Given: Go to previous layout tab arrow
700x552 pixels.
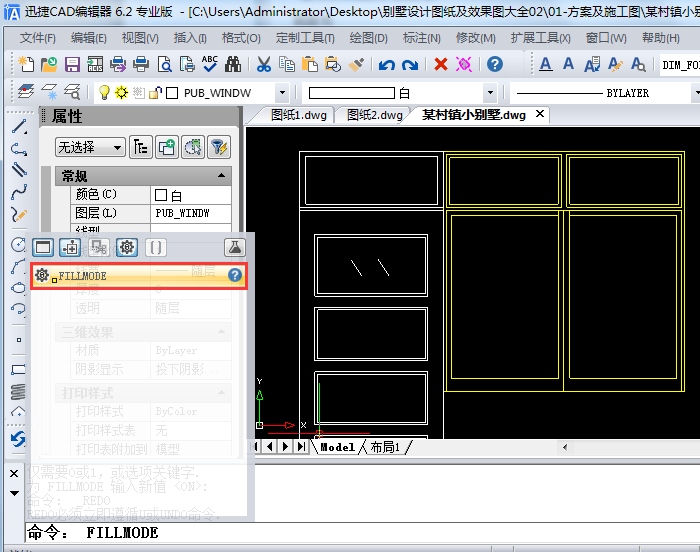Looking at the screenshot, I should click(x=270, y=447).
